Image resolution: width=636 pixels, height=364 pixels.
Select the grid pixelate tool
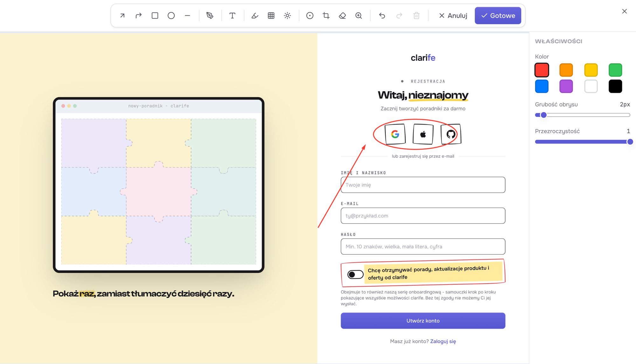[271, 16]
